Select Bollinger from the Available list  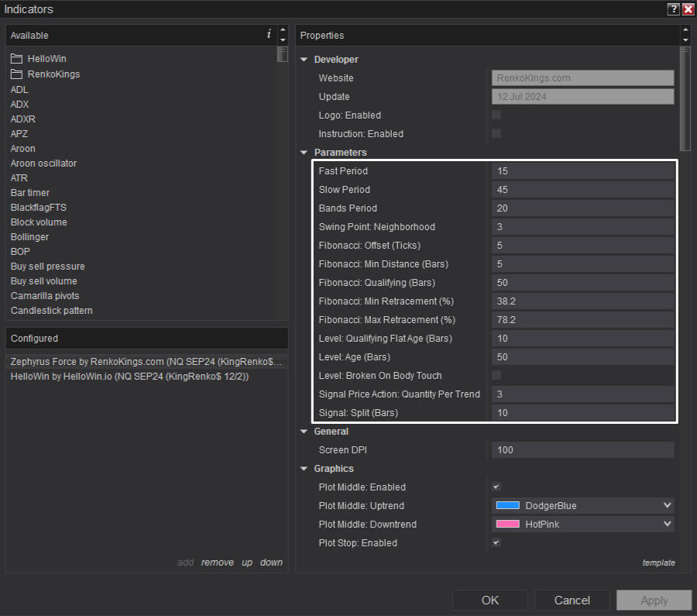[x=29, y=237]
